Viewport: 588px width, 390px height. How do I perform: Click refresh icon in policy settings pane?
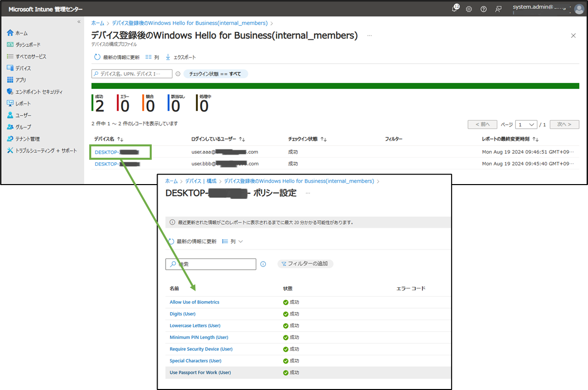pyautogui.click(x=171, y=241)
